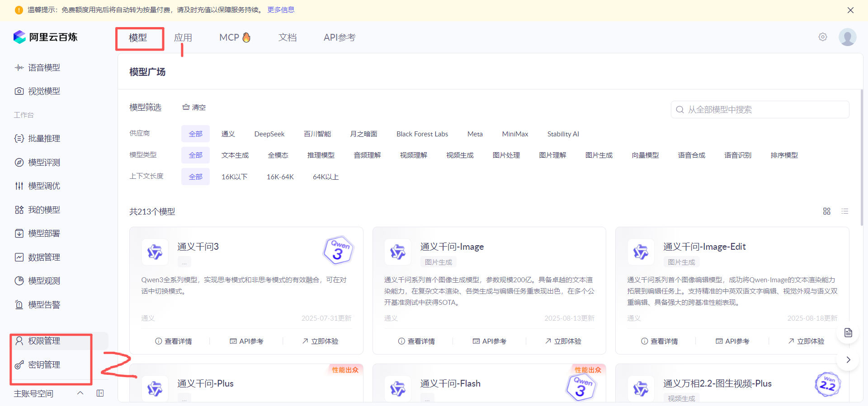Click the 通义千问3 model logo
The image size is (868, 406).
(155, 252)
